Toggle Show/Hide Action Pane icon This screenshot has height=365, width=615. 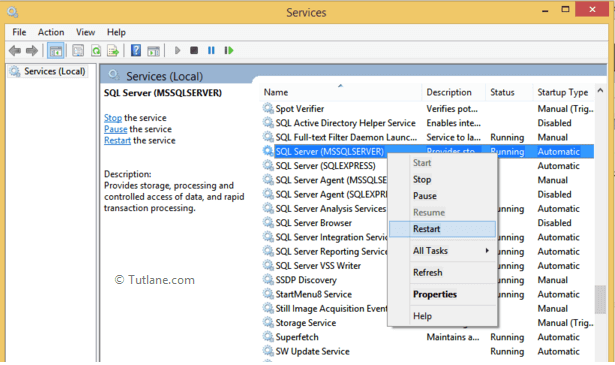[x=153, y=51]
